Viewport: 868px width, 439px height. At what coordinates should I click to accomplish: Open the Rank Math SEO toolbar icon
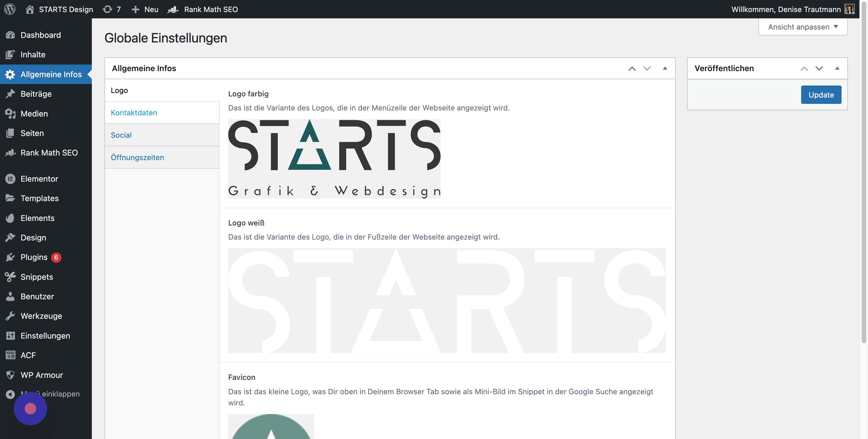(x=173, y=9)
